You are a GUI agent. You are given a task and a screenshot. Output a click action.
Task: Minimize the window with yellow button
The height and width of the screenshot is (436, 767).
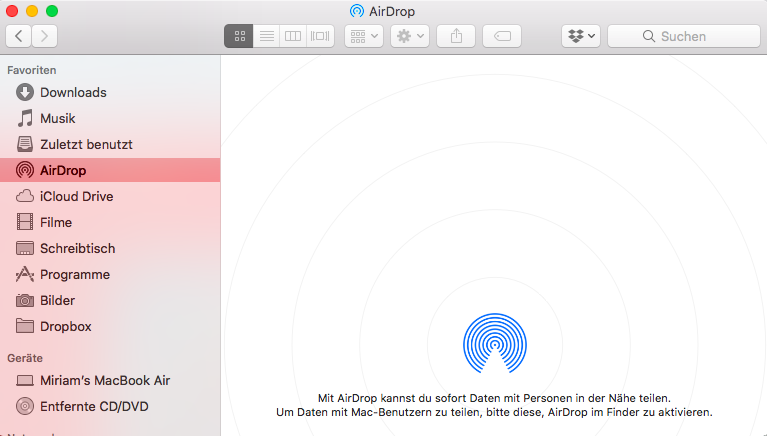coord(32,11)
